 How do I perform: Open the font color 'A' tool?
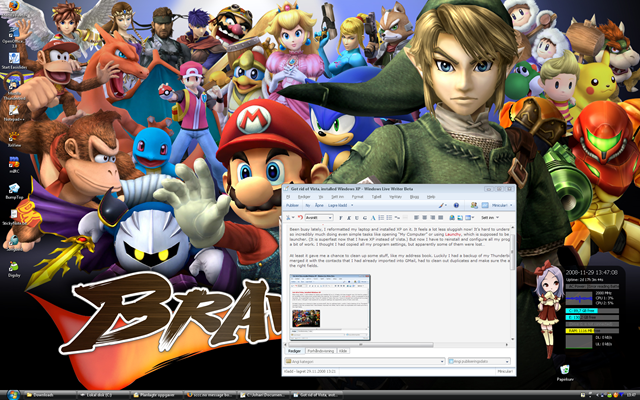pyautogui.click(x=373, y=218)
